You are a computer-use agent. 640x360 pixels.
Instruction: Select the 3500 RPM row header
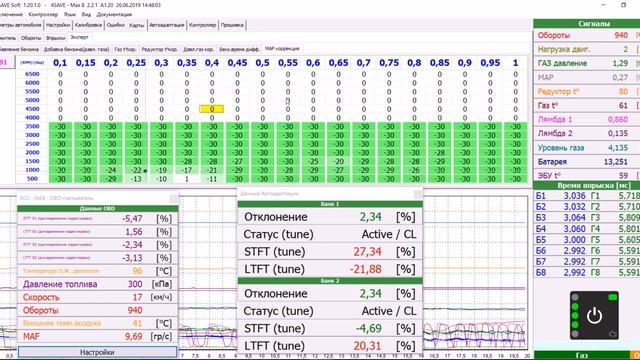point(32,126)
